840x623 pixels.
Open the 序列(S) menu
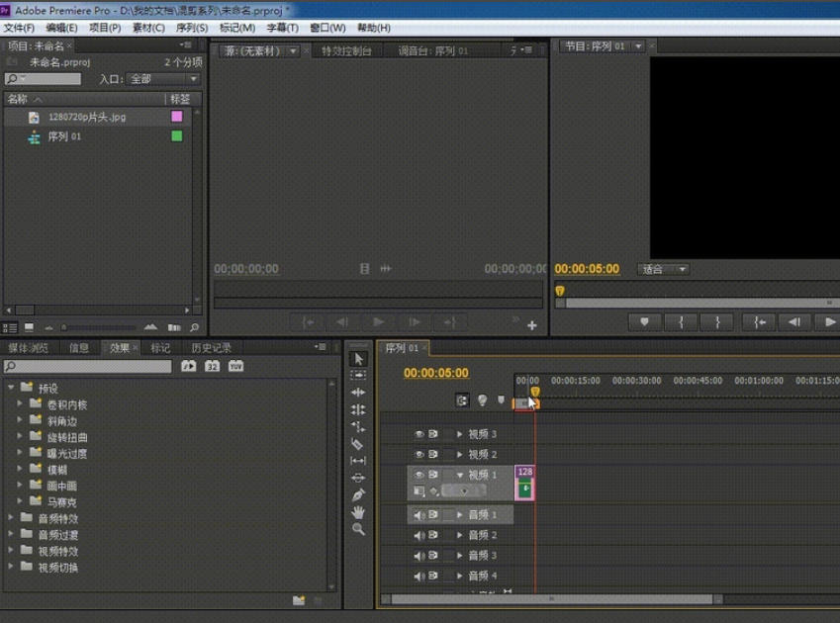coord(192,28)
